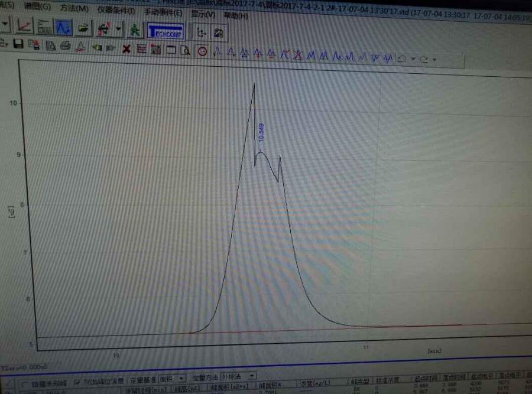Click the sample injection instrument icon
Screen dimensions: 532x394
[104, 29]
